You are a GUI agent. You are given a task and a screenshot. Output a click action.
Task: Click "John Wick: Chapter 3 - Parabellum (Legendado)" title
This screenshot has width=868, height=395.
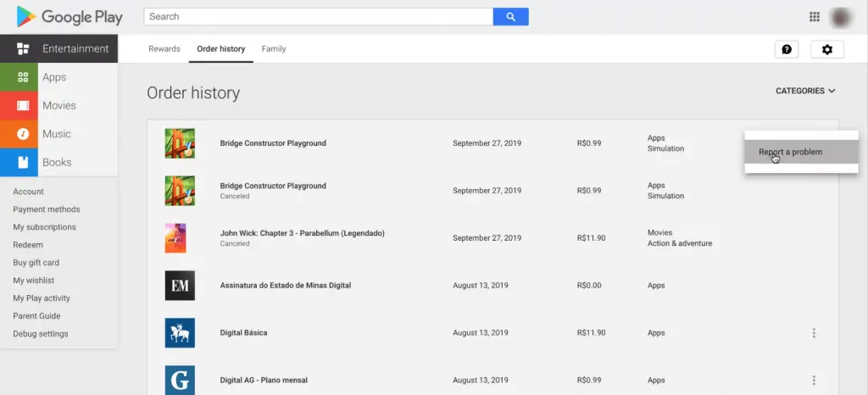pos(303,233)
